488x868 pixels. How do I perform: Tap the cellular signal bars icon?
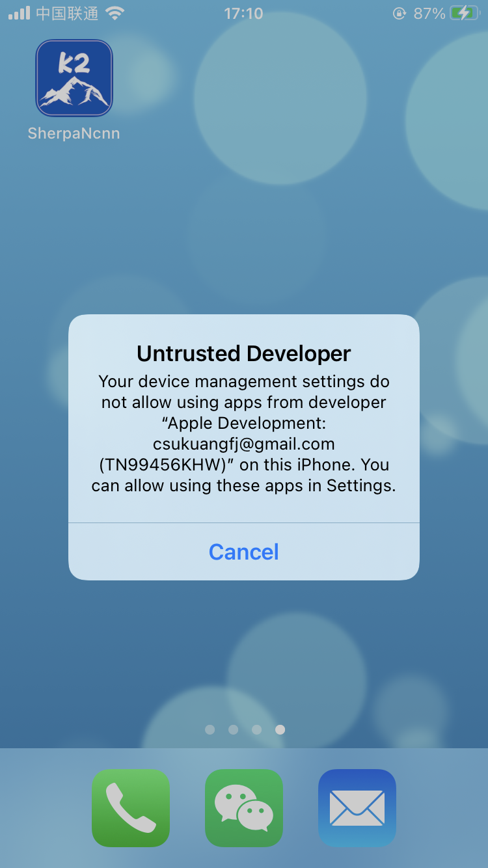[x=20, y=13]
